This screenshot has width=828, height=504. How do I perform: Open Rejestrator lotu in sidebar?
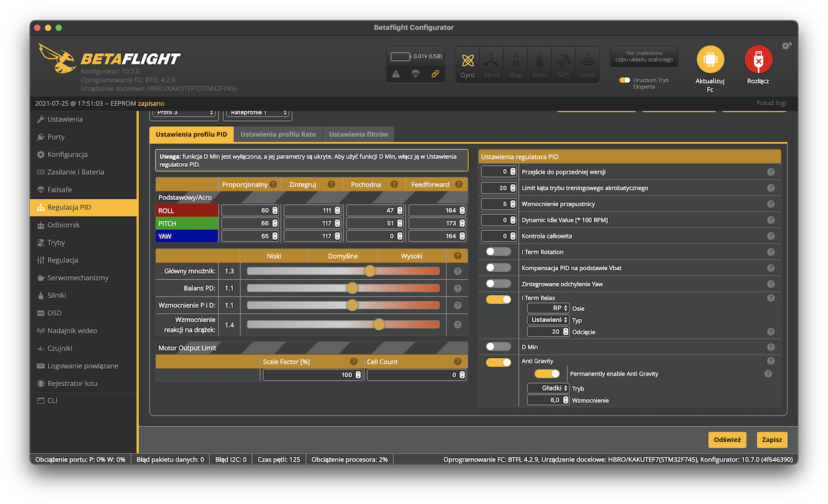[x=83, y=384]
